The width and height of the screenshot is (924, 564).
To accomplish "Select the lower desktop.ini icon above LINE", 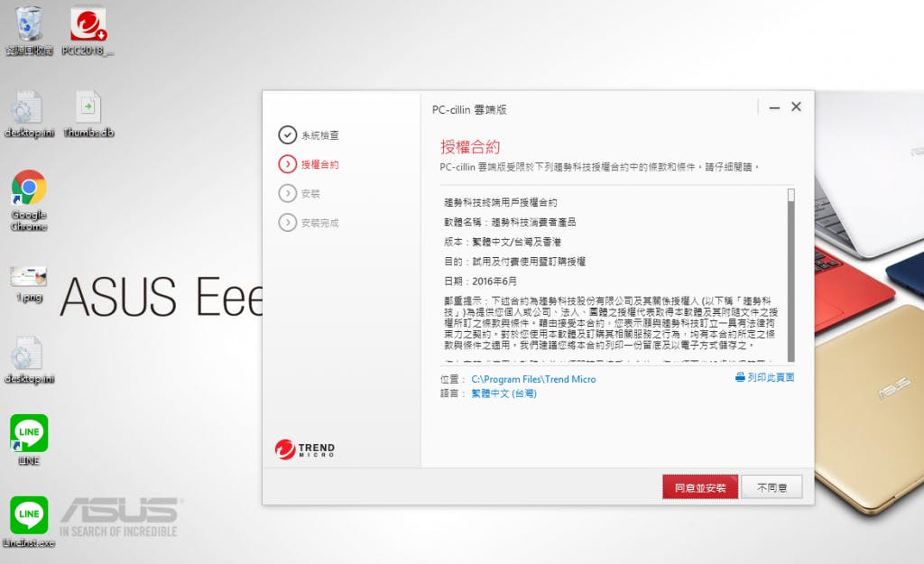I will [x=29, y=360].
